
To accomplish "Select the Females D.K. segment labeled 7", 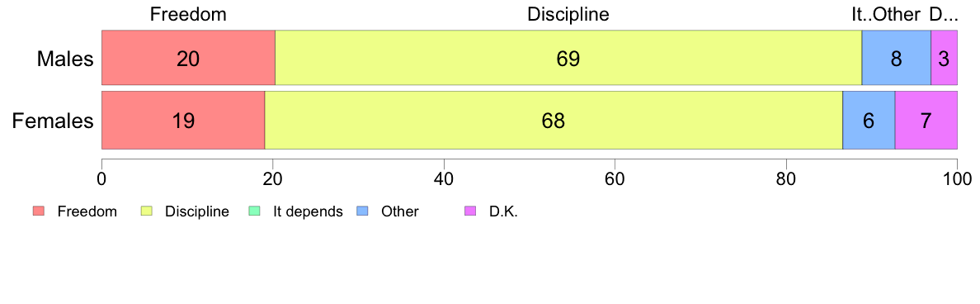I will 926,120.
